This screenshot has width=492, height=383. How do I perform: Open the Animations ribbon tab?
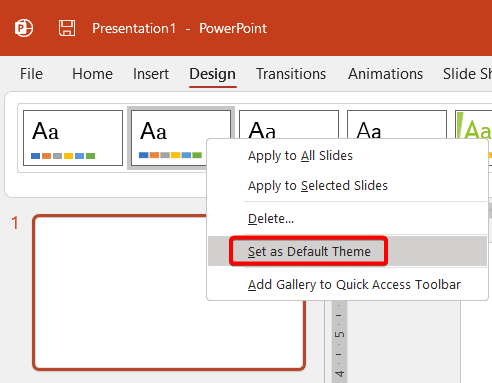pyautogui.click(x=385, y=74)
